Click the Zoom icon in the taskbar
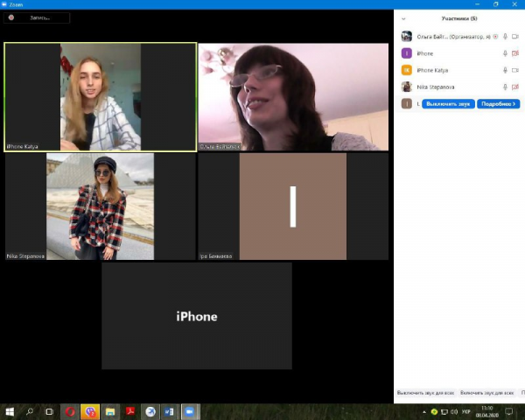The height and width of the screenshot is (420, 525). [188, 411]
